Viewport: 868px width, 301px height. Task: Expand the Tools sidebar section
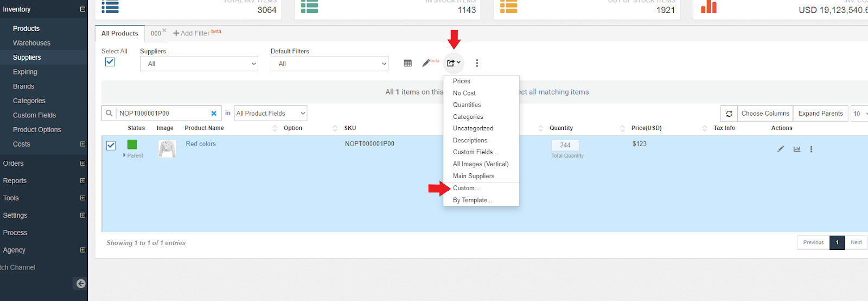pyautogui.click(x=82, y=198)
